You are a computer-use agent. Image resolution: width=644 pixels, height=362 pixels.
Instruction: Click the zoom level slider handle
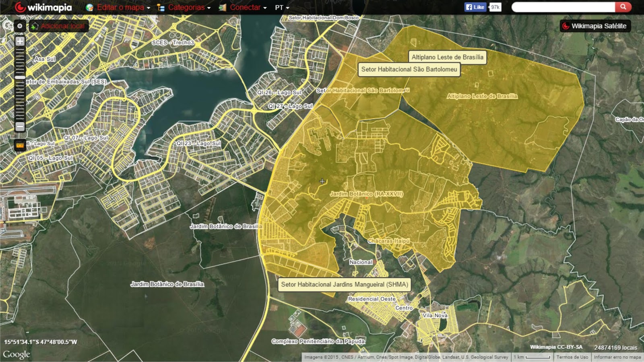20,77
